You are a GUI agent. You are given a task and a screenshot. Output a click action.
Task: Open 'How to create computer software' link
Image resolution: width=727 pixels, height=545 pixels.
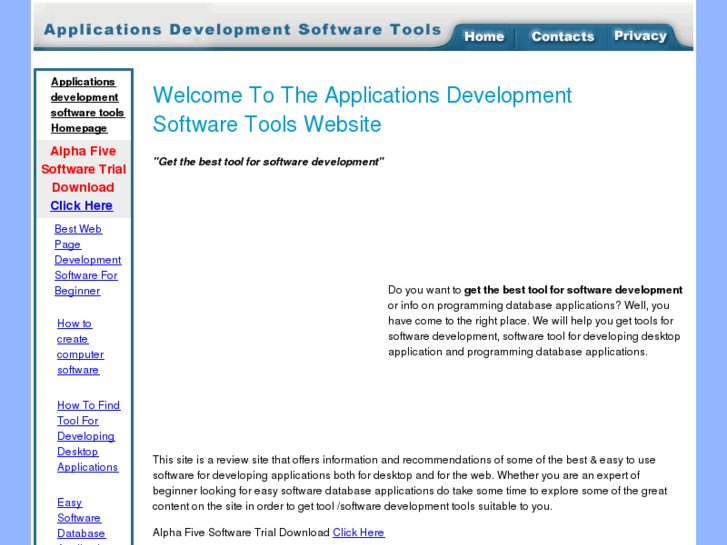pyautogui.click(x=80, y=346)
